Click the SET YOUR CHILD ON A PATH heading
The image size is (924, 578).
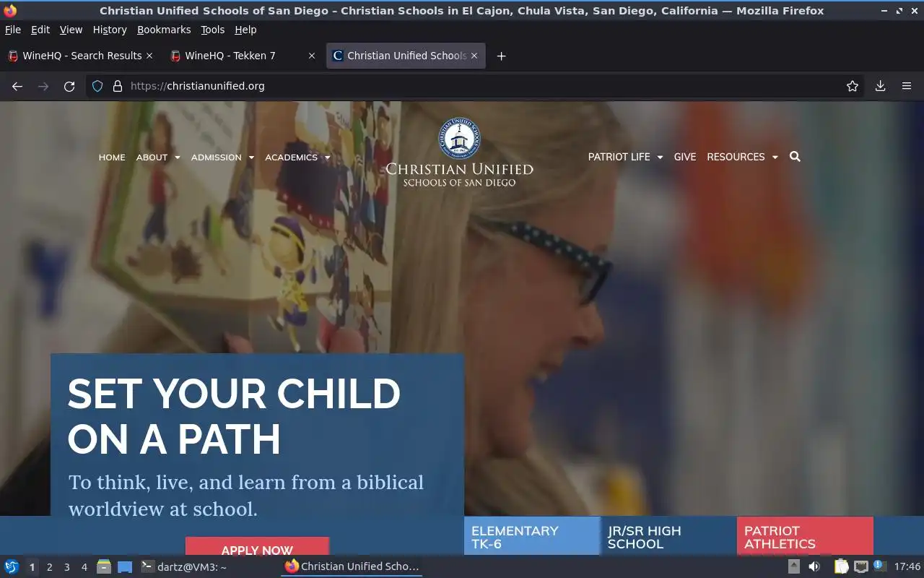(x=234, y=416)
